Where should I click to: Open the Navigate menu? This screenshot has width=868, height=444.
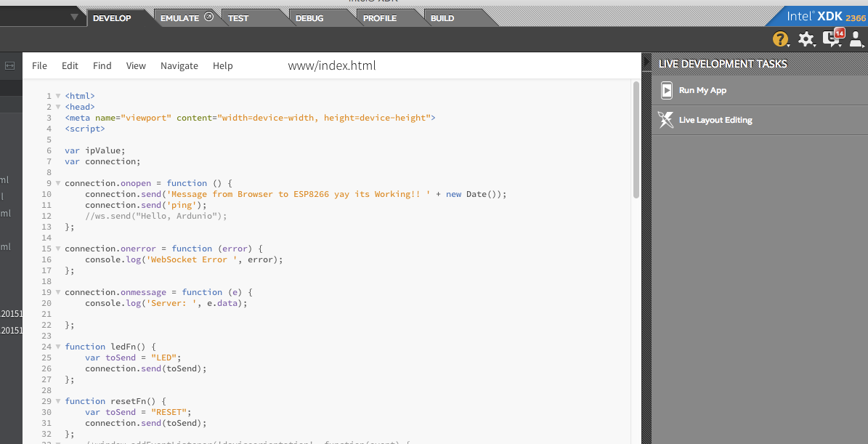(x=179, y=65)
